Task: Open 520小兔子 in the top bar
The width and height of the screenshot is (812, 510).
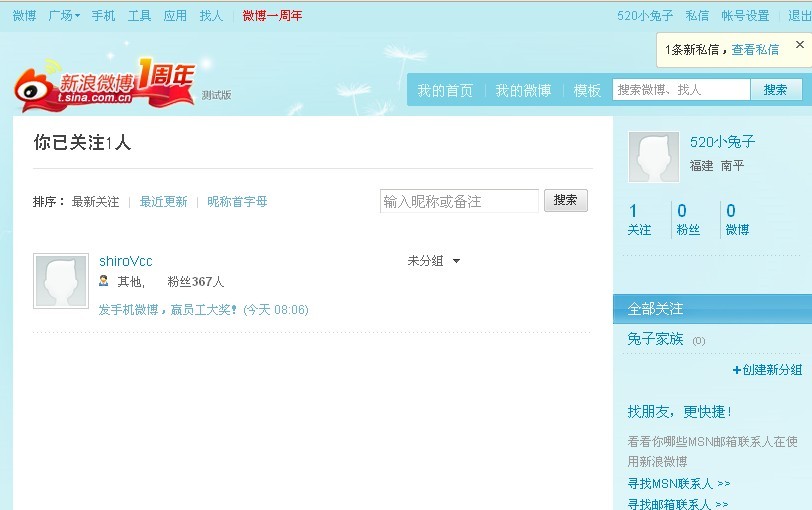Action: click(x=645, y=16)
